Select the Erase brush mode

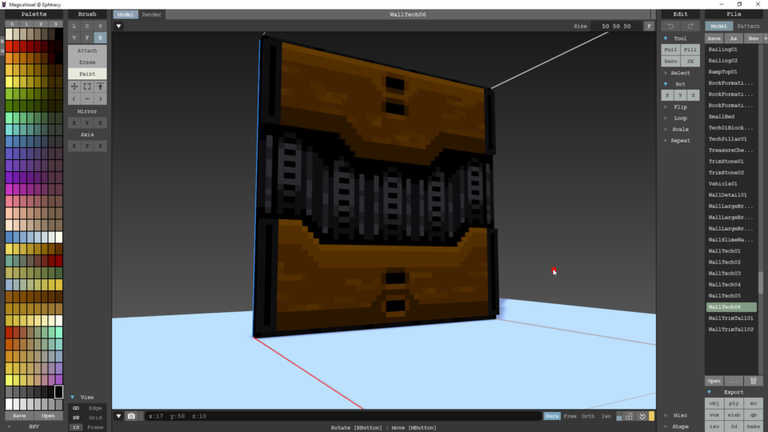pos(87,62)
